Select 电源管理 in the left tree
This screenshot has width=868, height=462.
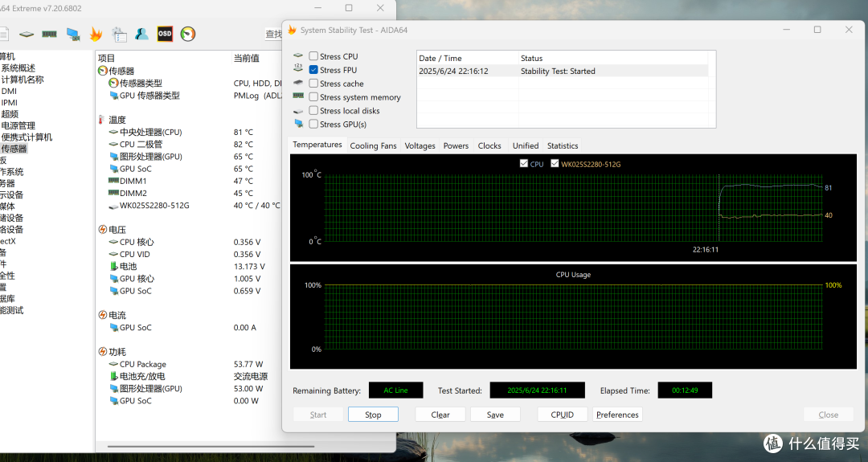(18, 125)
